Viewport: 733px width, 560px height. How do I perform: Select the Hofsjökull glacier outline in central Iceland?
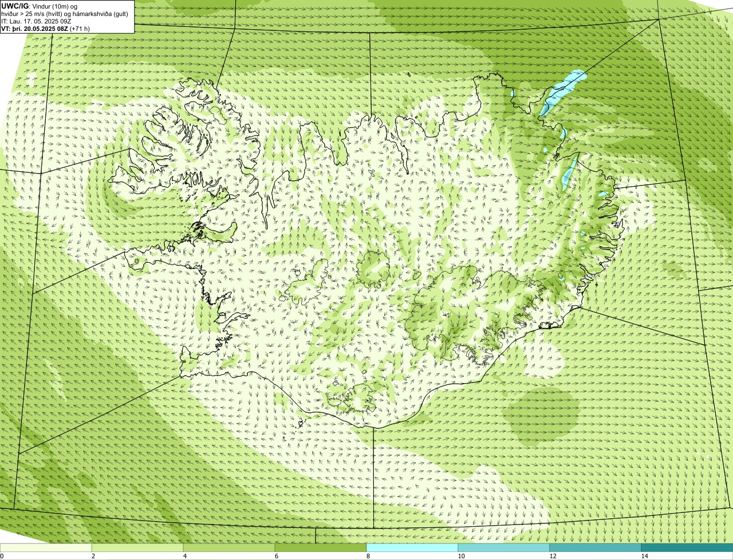tap(374, 269)
